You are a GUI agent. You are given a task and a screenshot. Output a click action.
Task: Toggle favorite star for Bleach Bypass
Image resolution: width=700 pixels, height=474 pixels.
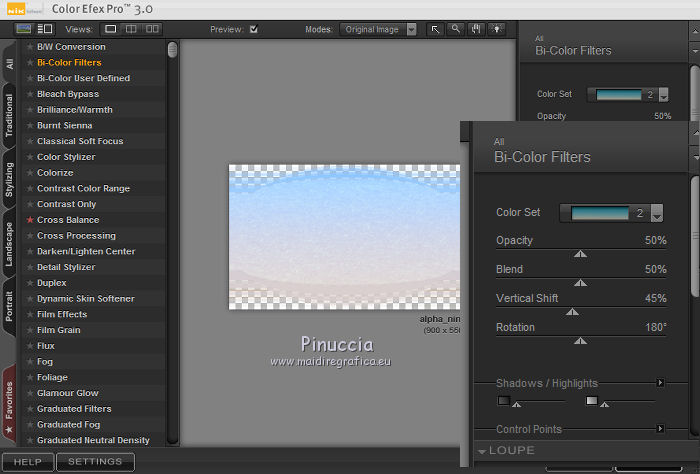coord(30,94)
